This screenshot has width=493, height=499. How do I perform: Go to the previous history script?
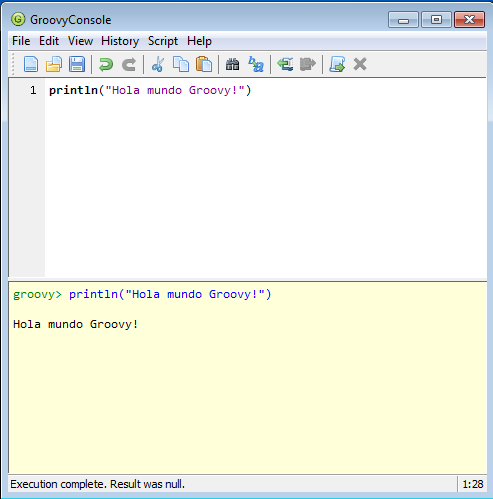coord(285,64)
